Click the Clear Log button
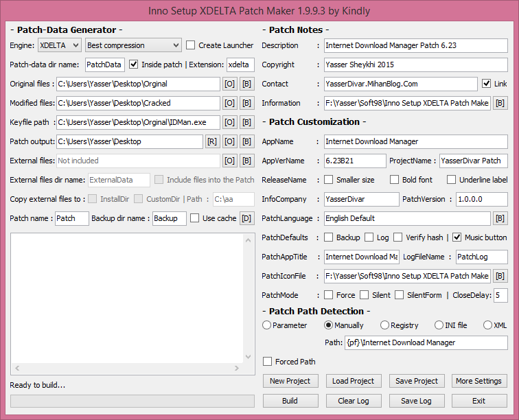 (x=353, y=401)
